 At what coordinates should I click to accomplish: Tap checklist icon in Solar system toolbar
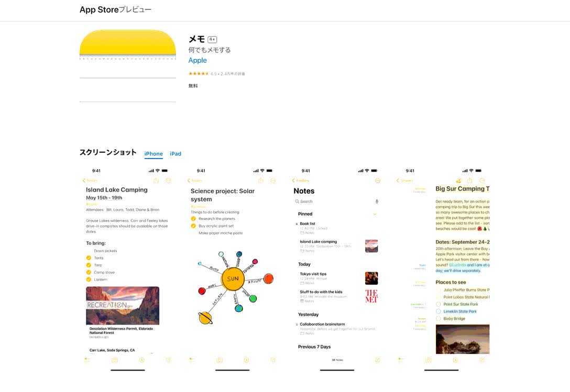click(x=192, y=360)
